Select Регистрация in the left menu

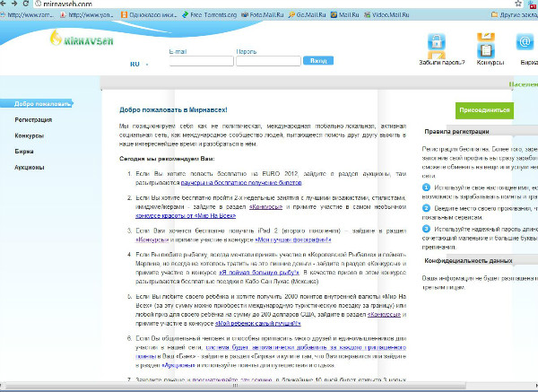33,120
